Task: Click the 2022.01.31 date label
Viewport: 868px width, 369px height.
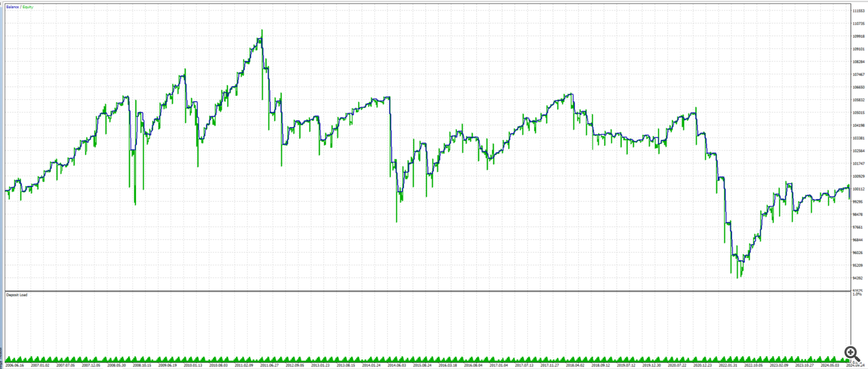Action: (727, 366)
